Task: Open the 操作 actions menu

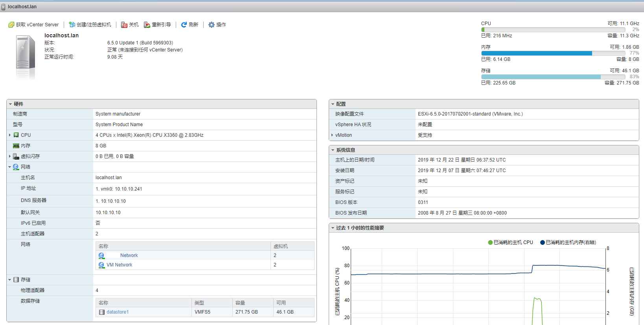Action: coord(217,25)
